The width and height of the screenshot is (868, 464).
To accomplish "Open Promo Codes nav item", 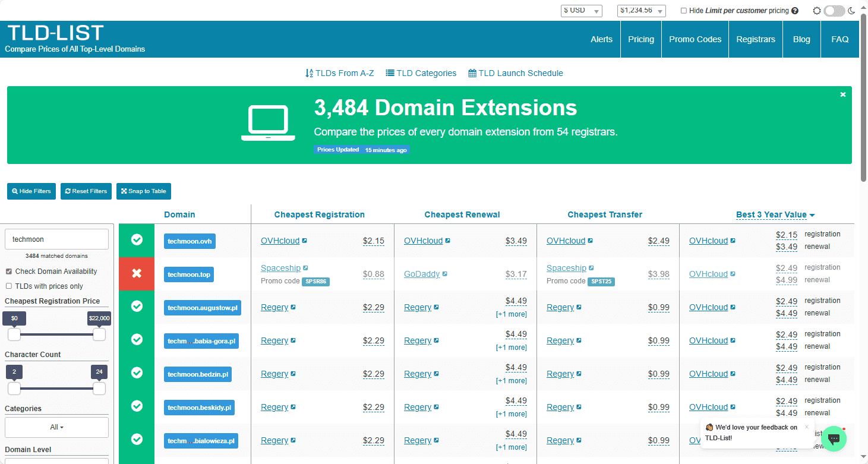I will click(695, 39).
